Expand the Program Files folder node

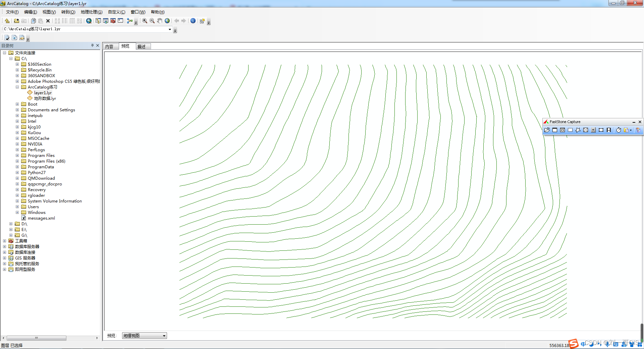click(17, 156)
